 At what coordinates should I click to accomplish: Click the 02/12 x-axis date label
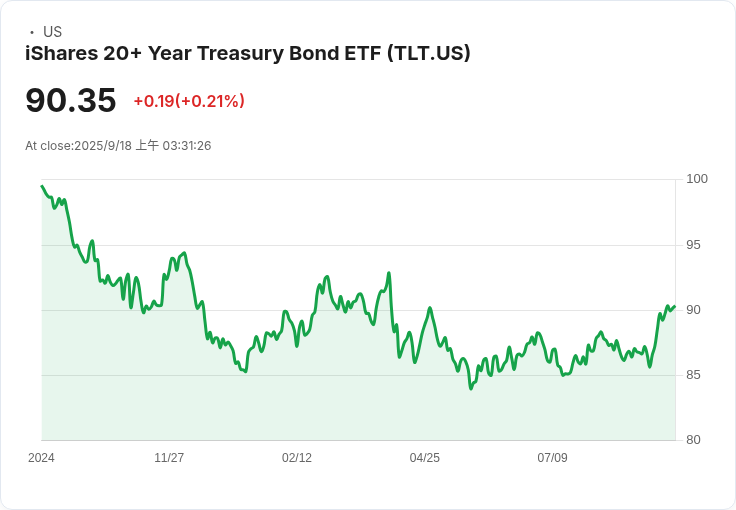(x=297, y=457)
